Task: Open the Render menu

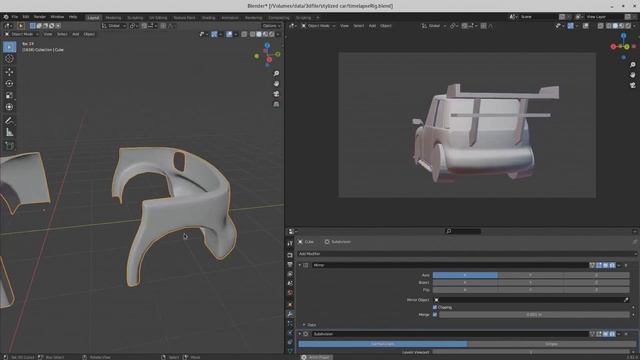Action: tap(40, 17)
